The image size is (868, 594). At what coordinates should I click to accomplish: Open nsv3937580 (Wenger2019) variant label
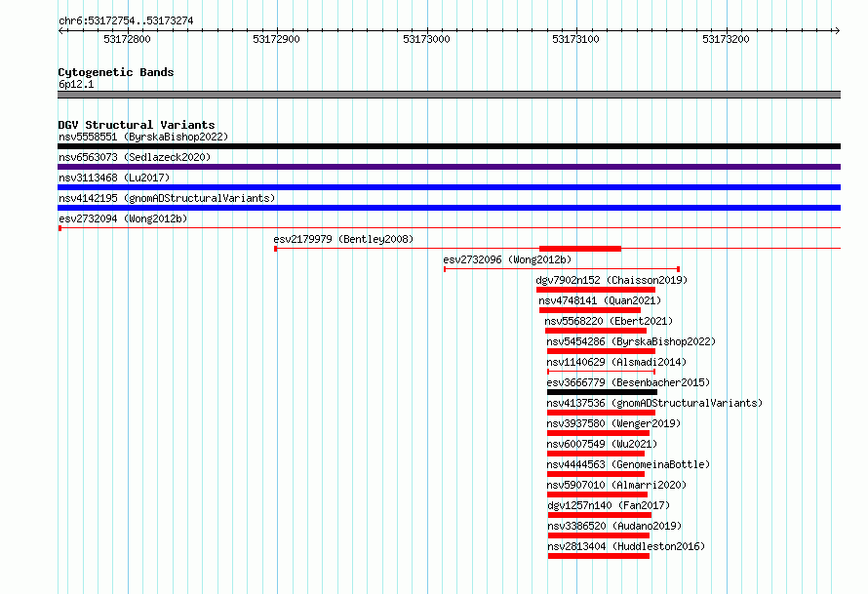pyautogui.click(x=613, y=423)
